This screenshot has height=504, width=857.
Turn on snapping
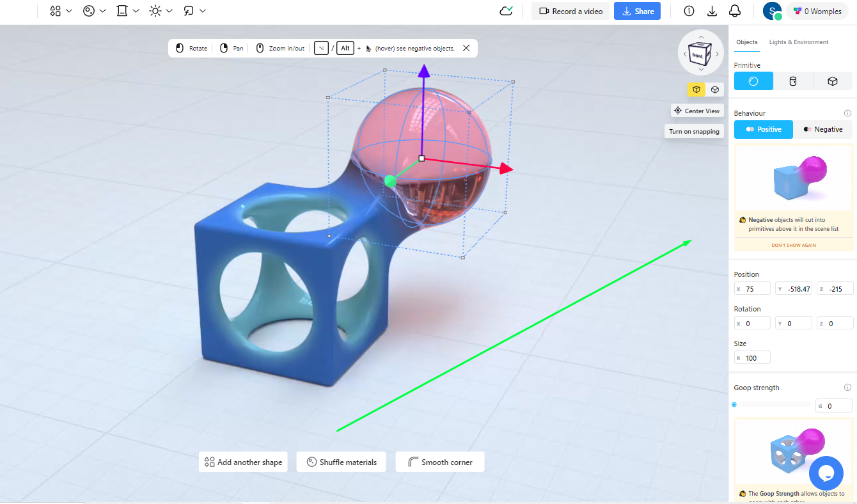[694, 131]
